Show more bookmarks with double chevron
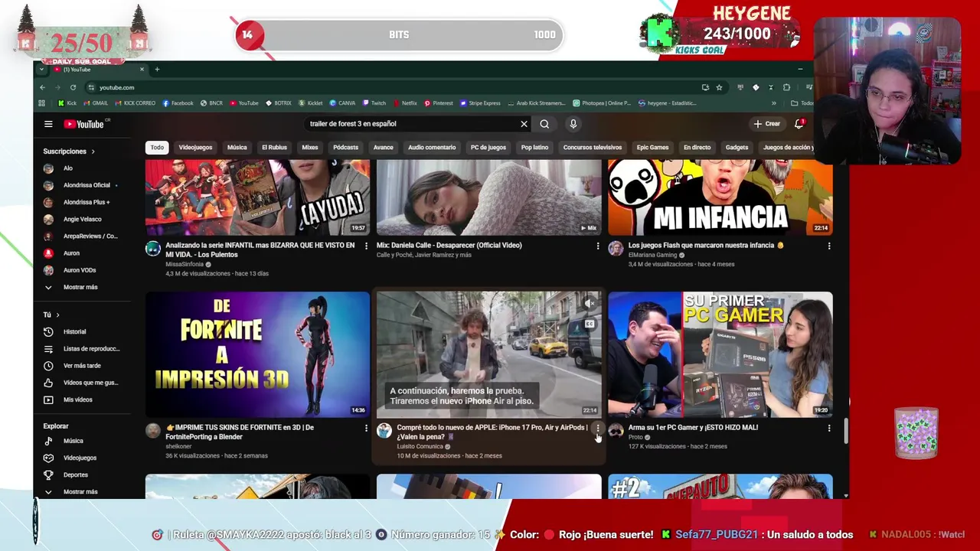This screenshot has height=551, width=980. pyautogui.click(x=773, y=103)
